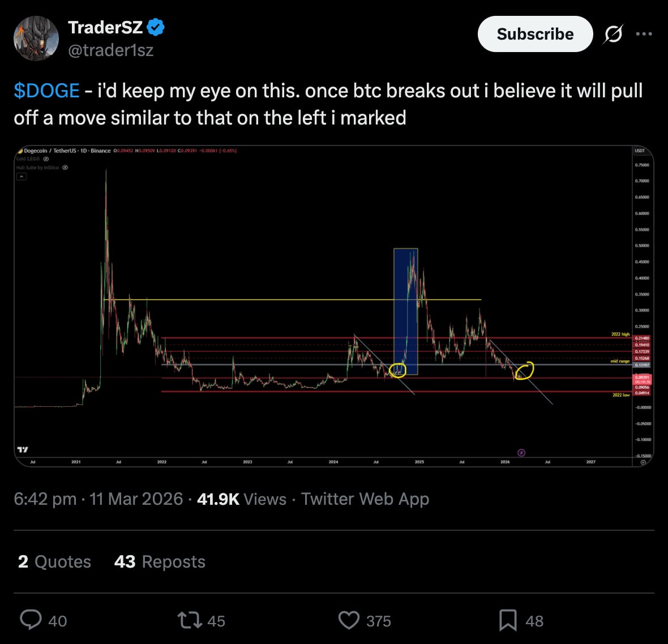View the 43 Reposts list
The image size is (668, 644).
[x=160, y=562]
